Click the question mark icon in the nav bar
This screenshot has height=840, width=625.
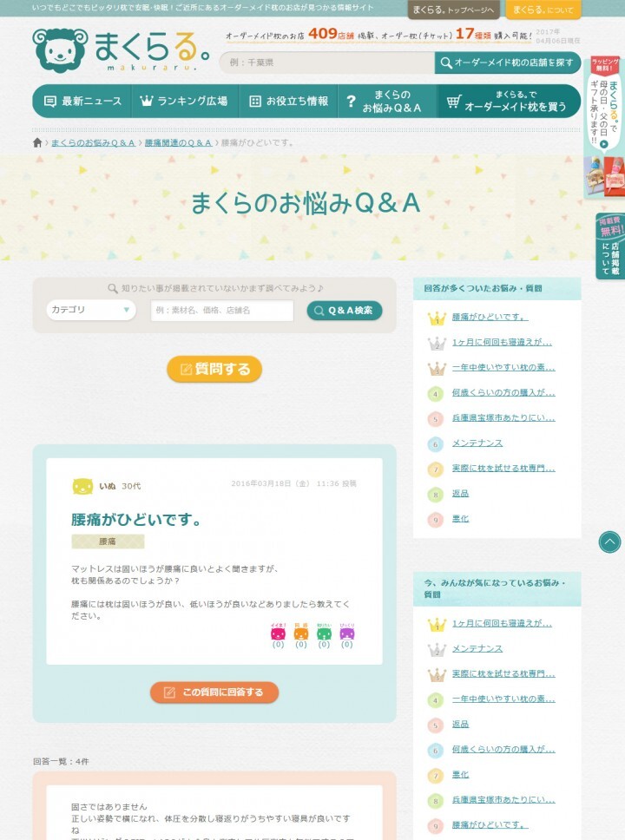(x=351, y=101)
